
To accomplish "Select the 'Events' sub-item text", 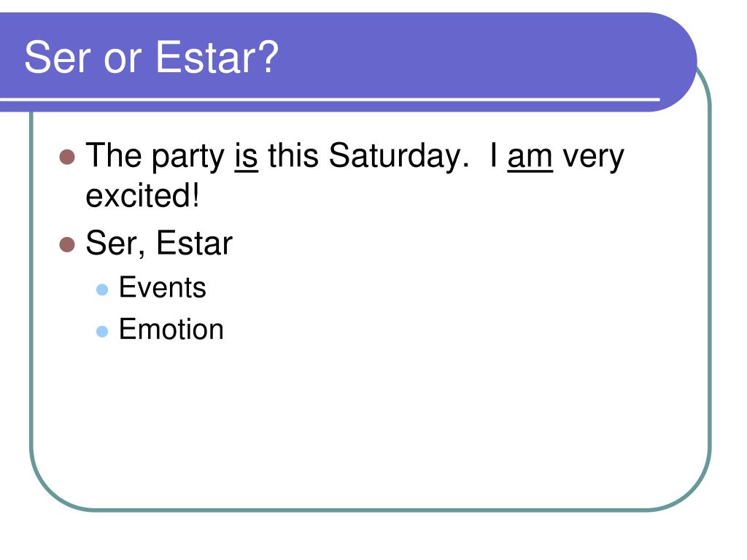I will coord(163,287).
